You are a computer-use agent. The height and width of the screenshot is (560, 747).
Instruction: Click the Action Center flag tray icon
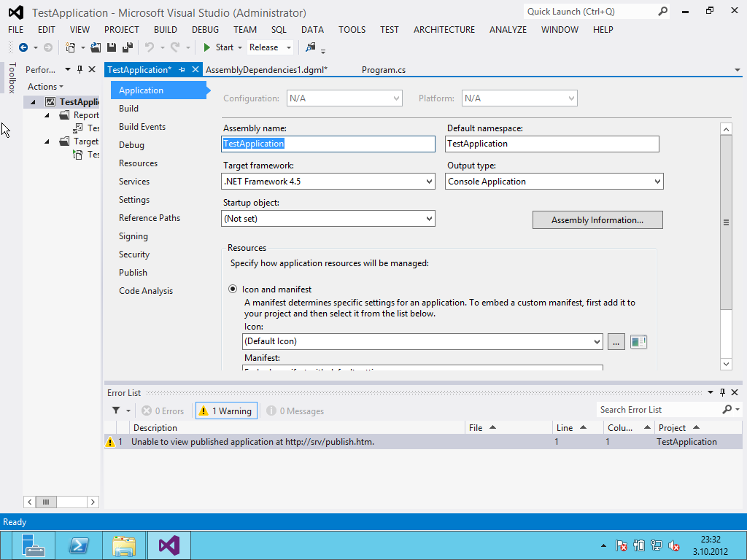tap(621, 545)
